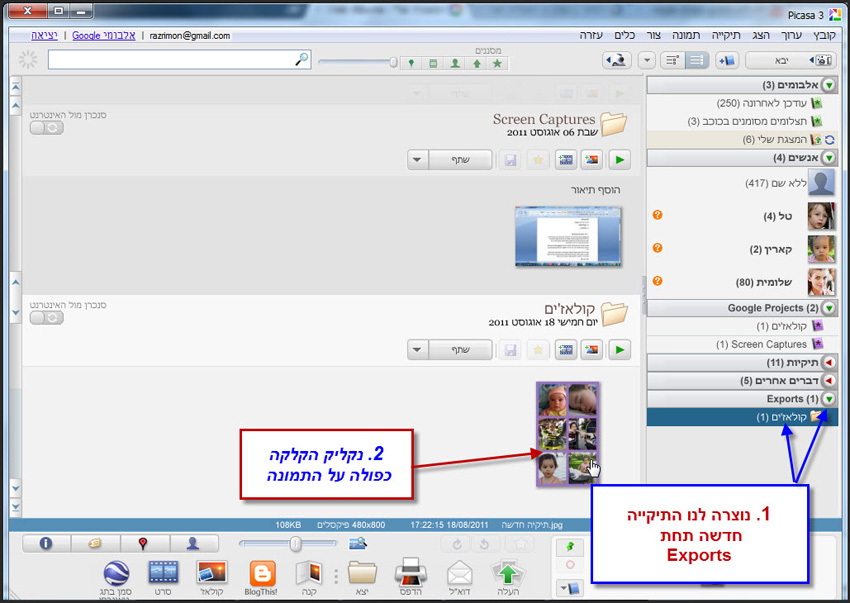Open the תמונה (Picture) menu
The width and height of the screenshot is (850, 603).
point(686,35)
